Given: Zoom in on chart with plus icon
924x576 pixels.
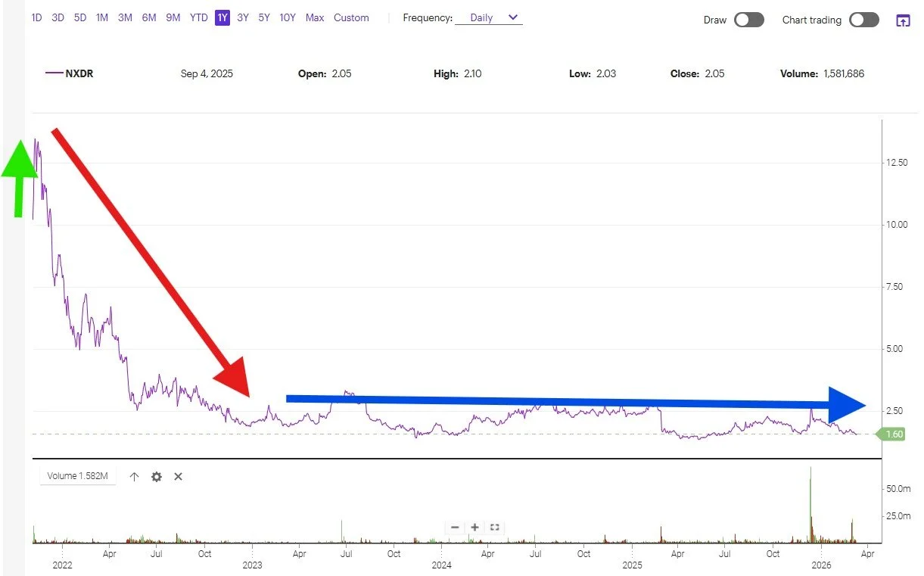Looking at the screenshot, I should point(474,527).
